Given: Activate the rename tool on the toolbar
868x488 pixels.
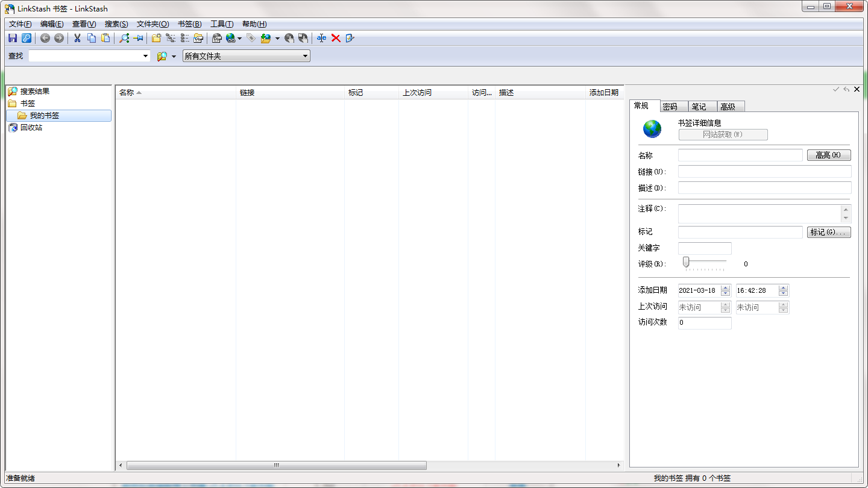Looking at the screenshot, I should (321, 38).
